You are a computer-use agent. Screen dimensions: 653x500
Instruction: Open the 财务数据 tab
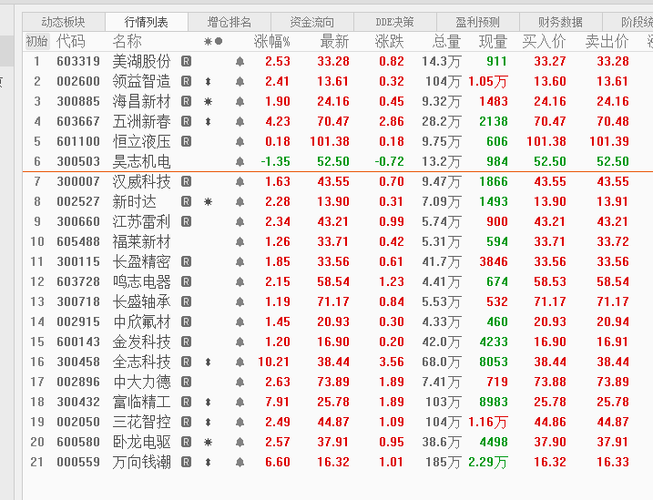561,22
